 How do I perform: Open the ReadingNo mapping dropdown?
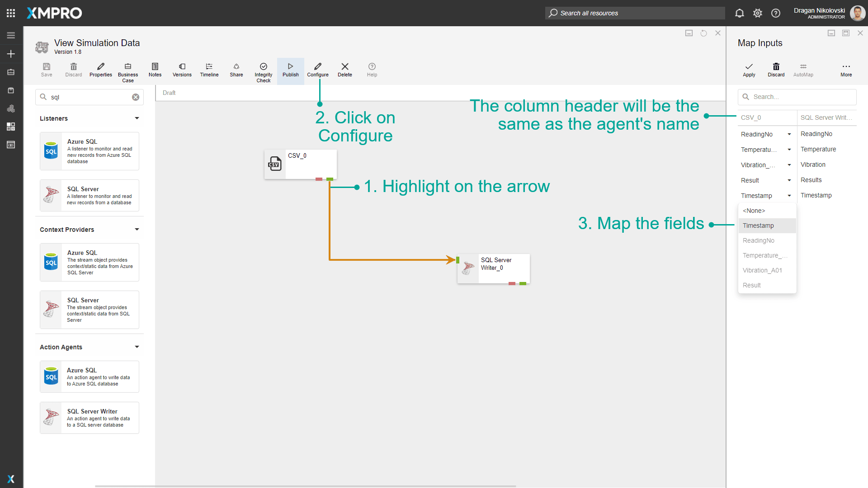click(789, 134)
